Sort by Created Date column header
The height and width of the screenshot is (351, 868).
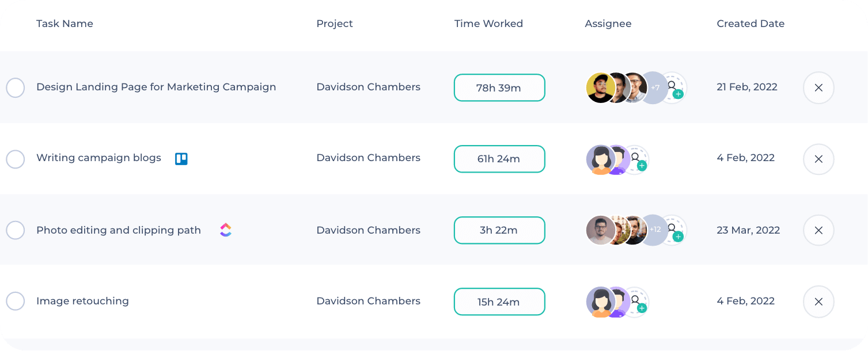coord(751,24)
